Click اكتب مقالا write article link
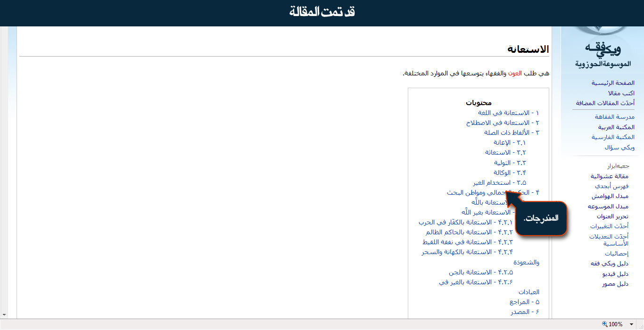The width and height of the screenshot is (644, 330). click(621, 93)
